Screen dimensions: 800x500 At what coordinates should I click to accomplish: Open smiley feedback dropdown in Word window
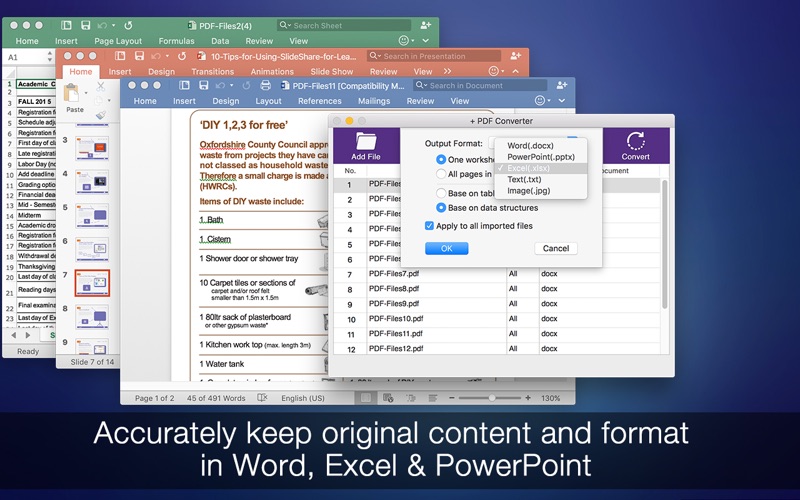click(543, 101)
